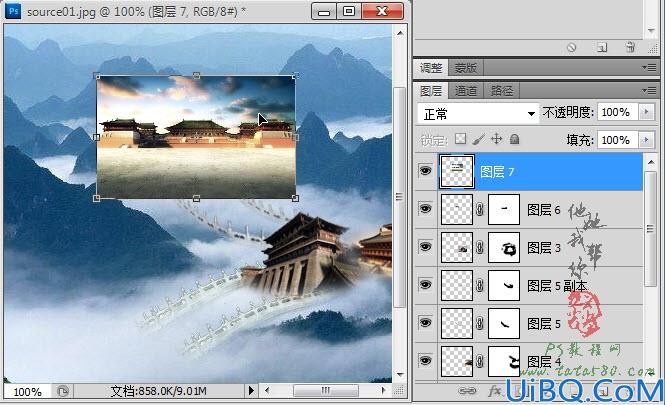Viewport: 665px width, 405px height.
Task: Hide the 图层 5 layer
Action: point(425,323)
